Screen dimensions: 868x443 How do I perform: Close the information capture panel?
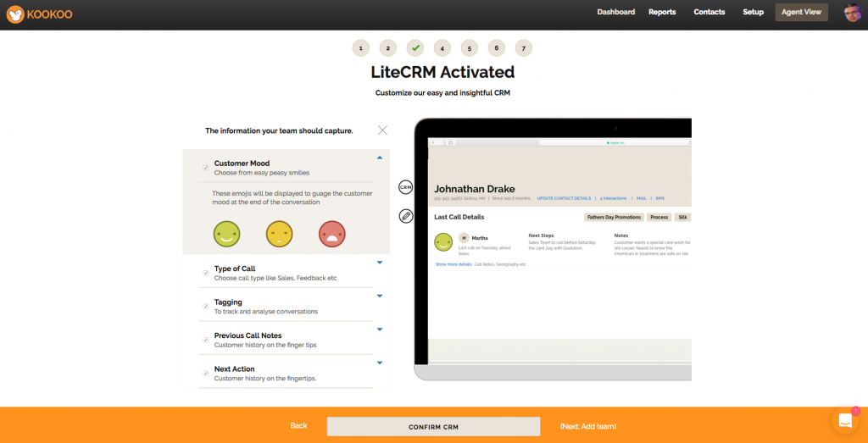point(382,130)
